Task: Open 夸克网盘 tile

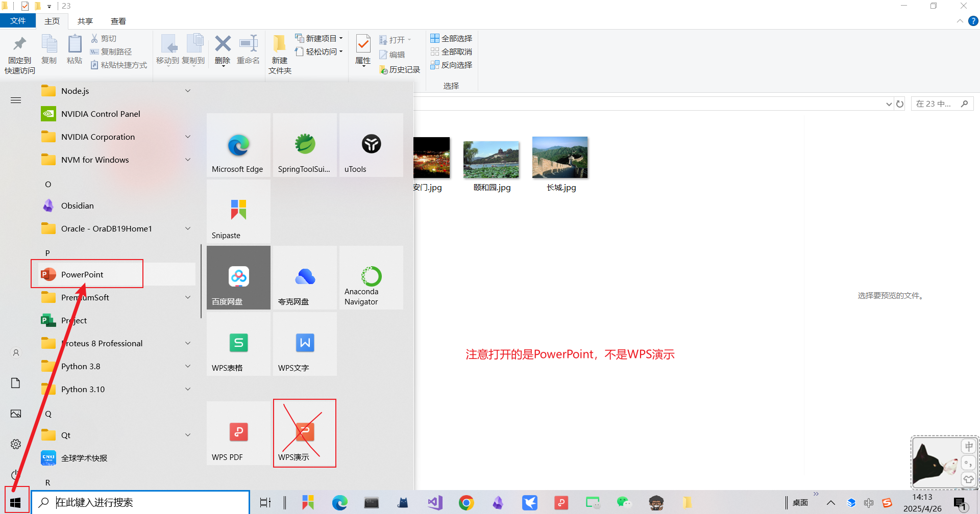Action: click(x=305, y=278)
